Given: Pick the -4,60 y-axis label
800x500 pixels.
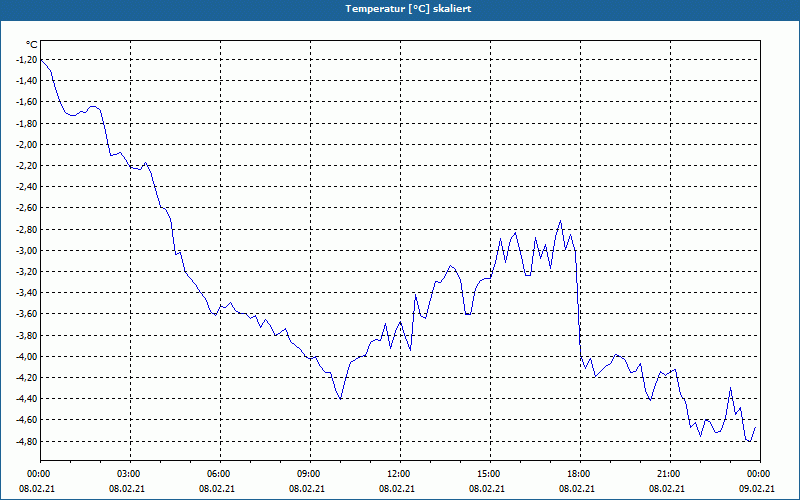Looking at the screenshot, I should click(27, 420).
